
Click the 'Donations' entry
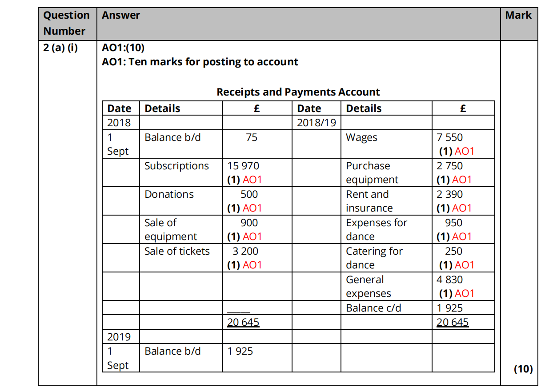click(169, 194)
